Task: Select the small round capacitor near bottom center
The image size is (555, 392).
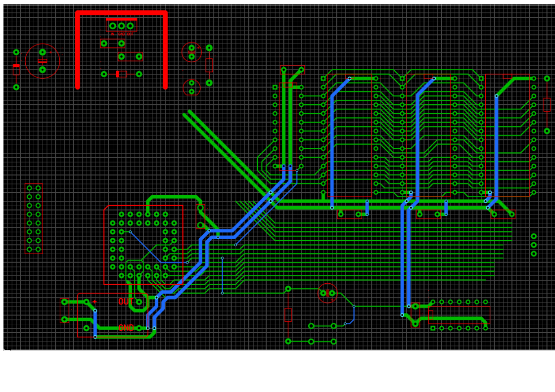Action: pyautogui.click(x=327, y=293)
